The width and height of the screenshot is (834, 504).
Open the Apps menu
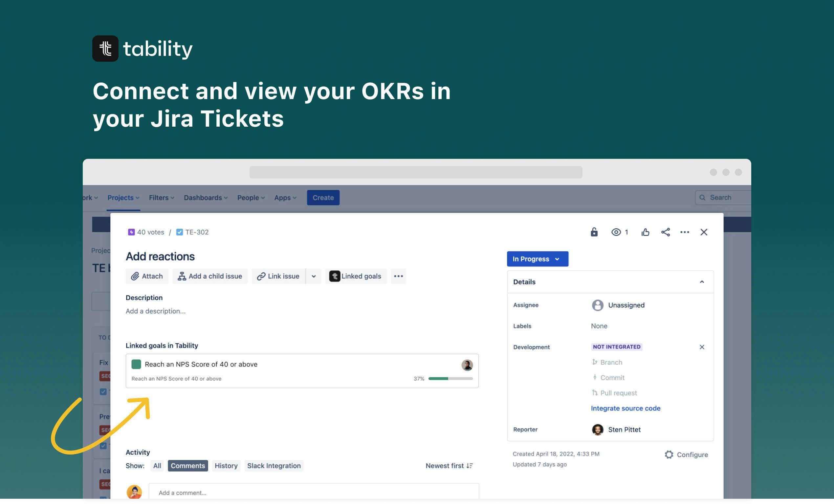click(x=285, y=198)
